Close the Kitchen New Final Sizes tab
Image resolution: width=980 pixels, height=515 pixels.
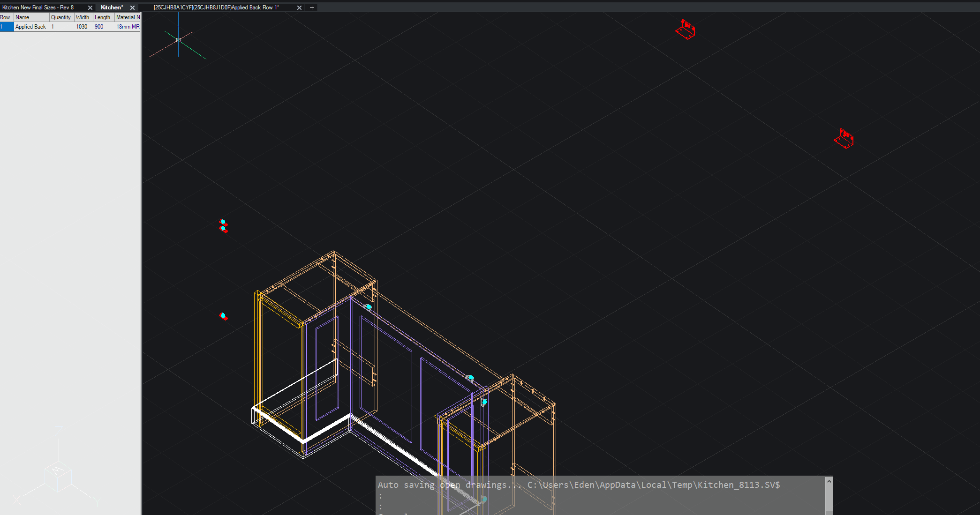90,7
